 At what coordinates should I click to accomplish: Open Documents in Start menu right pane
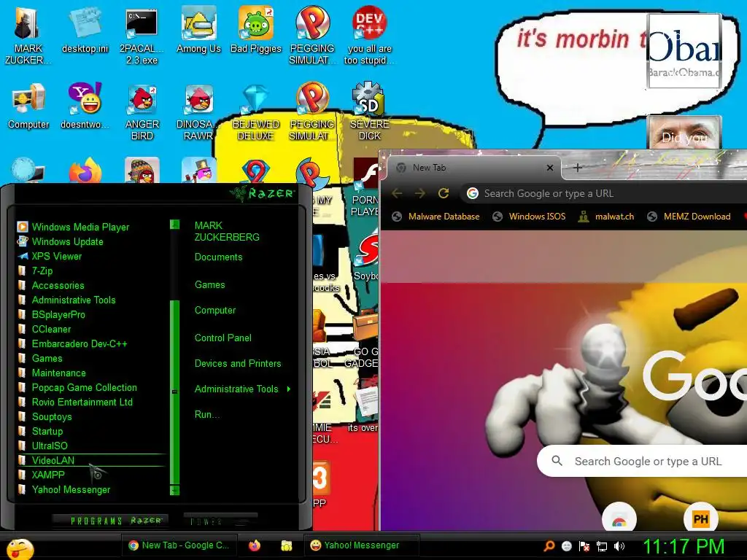click(218, 257)
